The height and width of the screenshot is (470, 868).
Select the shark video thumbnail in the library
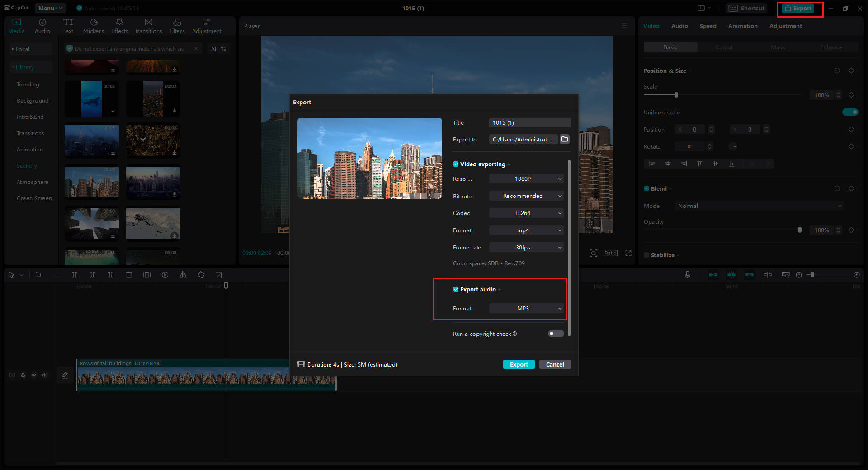click(92, 99)
